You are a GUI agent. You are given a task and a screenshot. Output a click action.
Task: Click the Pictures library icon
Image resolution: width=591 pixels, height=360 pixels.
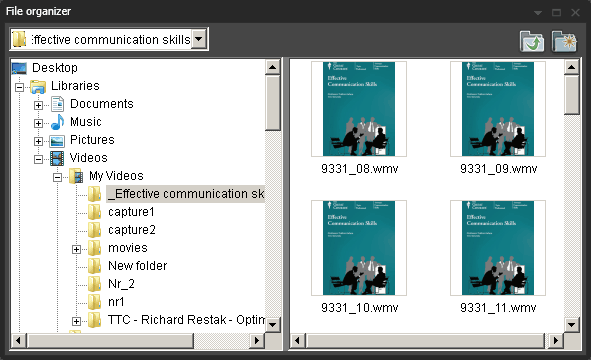click(57, 141)
